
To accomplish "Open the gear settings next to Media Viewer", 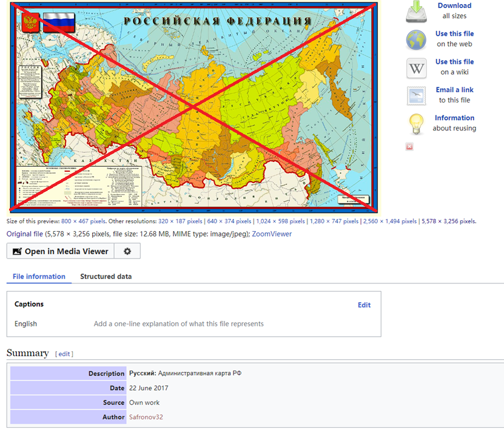I will (127, 251).
